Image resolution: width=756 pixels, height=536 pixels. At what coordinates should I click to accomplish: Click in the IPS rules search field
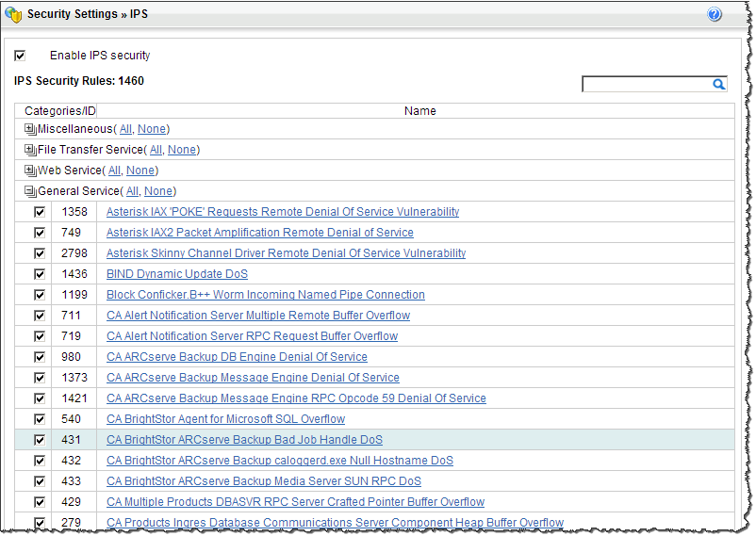(646, 85)
